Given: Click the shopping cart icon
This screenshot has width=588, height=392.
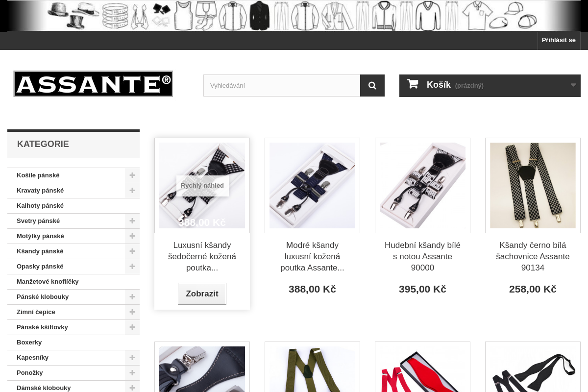Looking at the screenshot, I should (413, 84).
